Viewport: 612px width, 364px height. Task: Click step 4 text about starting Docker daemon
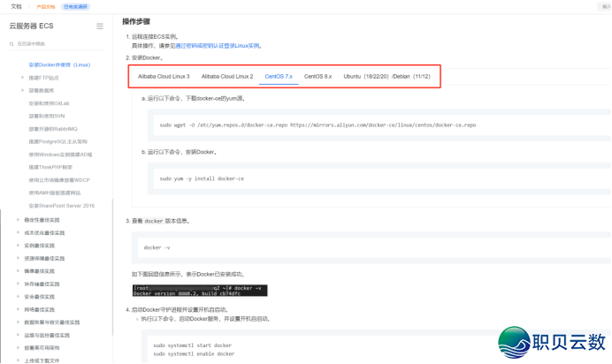180,310
